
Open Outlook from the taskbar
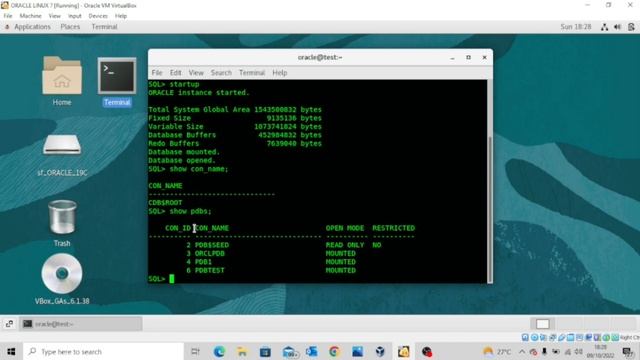[312, 351]
